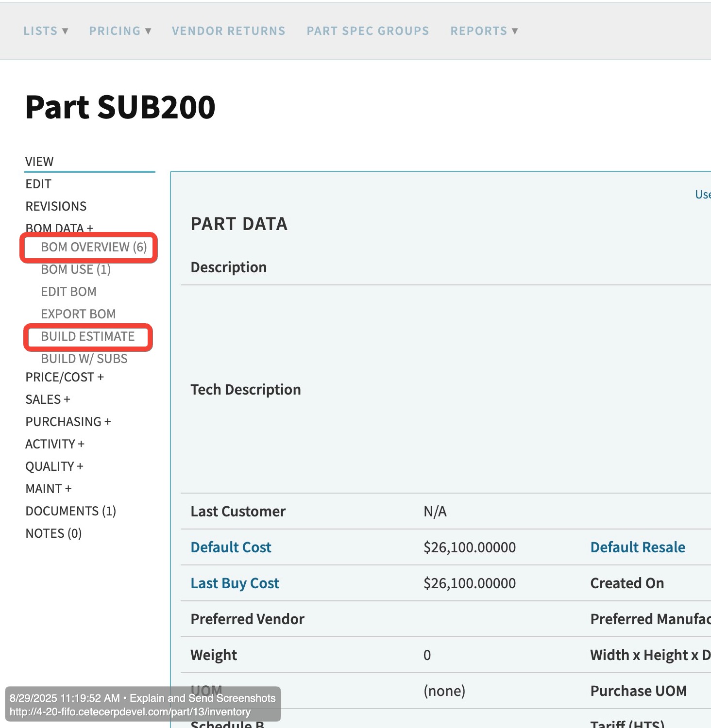Open the BUILD ESTIMATE page

click(88, 336)
